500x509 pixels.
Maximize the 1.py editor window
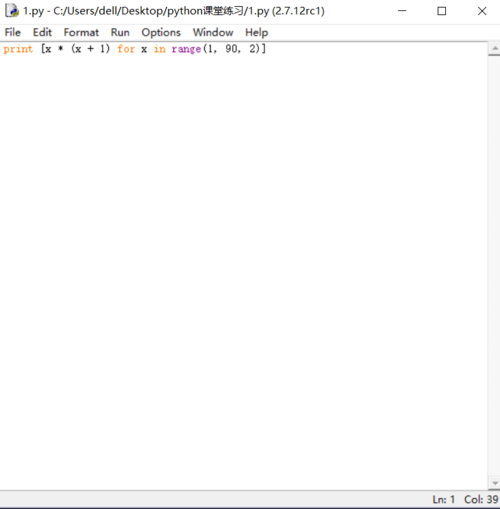(442, 11)
